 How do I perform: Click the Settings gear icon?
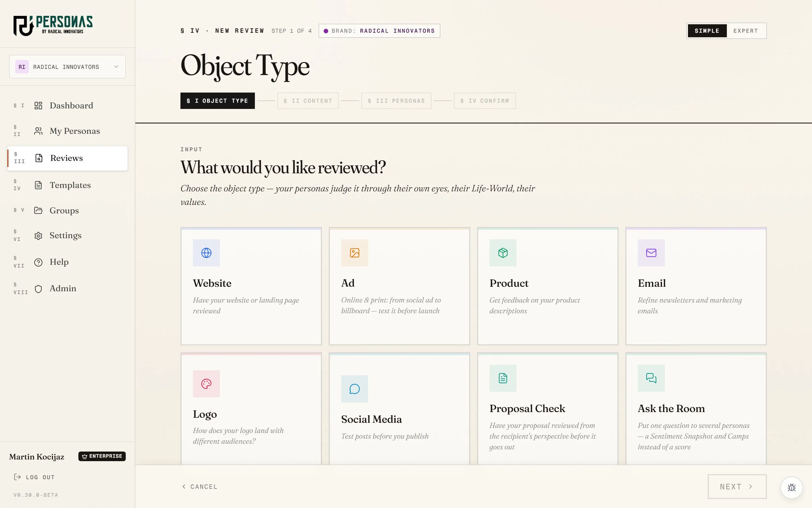point(38,236)
